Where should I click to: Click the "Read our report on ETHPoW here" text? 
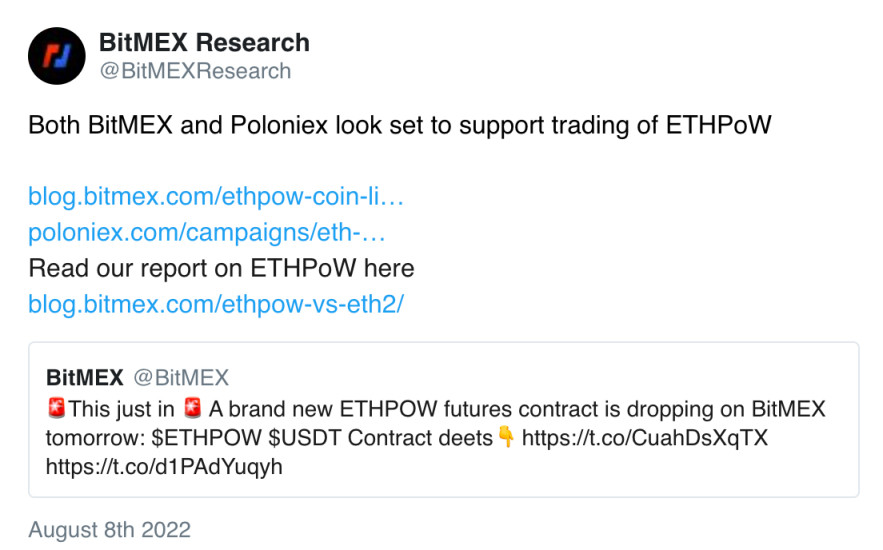221,268
